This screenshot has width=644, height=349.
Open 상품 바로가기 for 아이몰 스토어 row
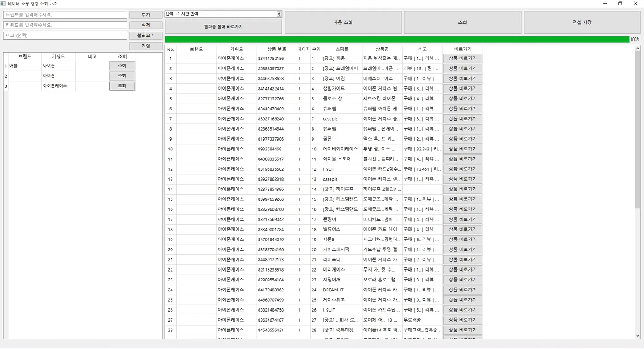[x=463, y=159]
